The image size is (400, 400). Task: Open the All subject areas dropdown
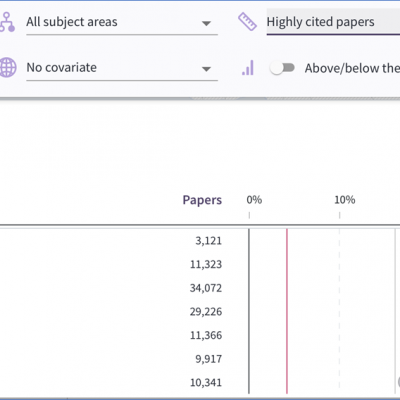[122, 23]
